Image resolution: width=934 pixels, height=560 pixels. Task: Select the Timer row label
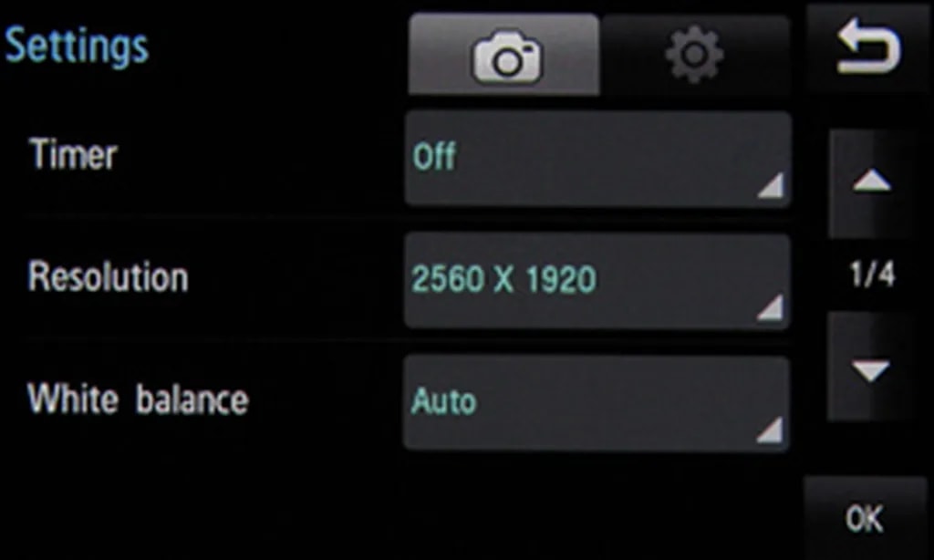coord(73,154)
